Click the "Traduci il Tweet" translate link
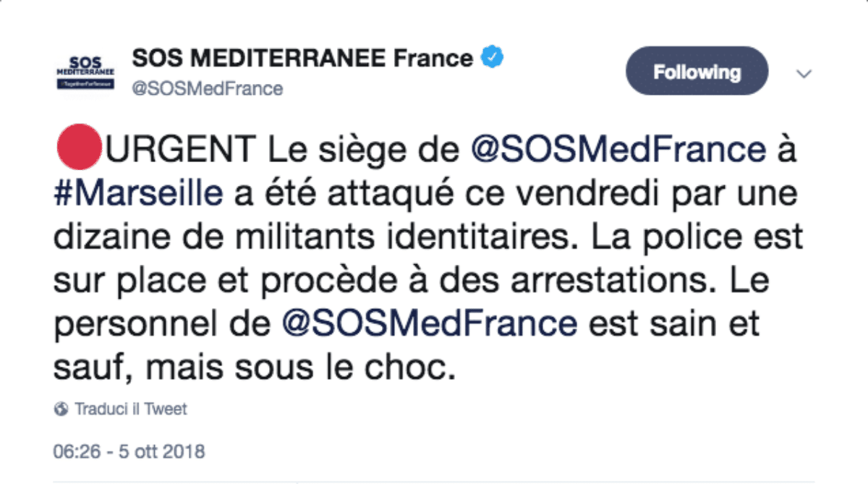868x484 pixels. pos(130,409)
